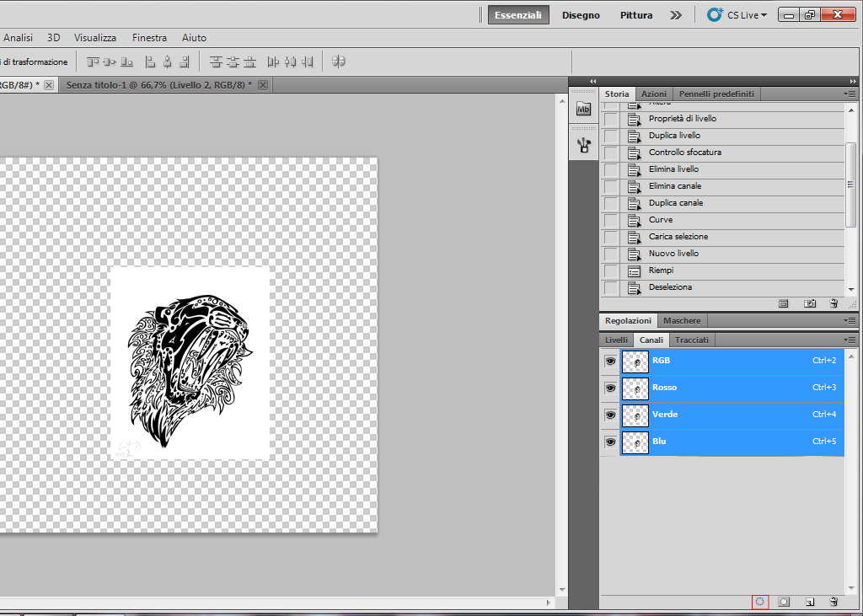The image size is (863, 616).
Task: Set history brush source at Duplica livello
Action: click(x=611, y=136)
